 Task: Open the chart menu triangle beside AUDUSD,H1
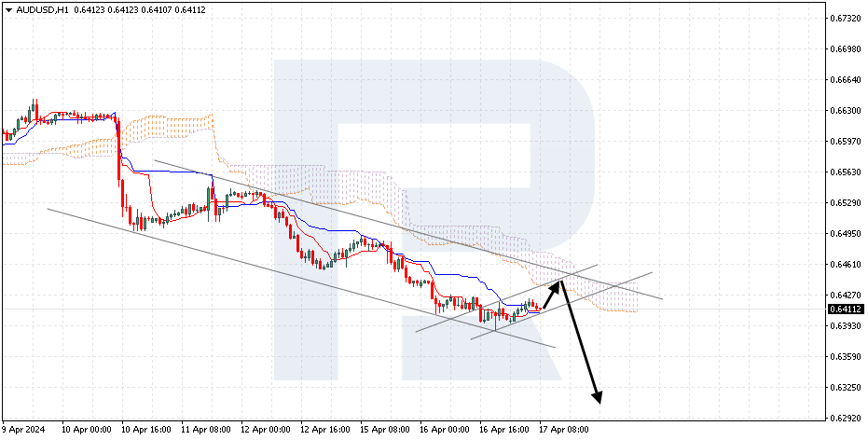click(8, 10)
